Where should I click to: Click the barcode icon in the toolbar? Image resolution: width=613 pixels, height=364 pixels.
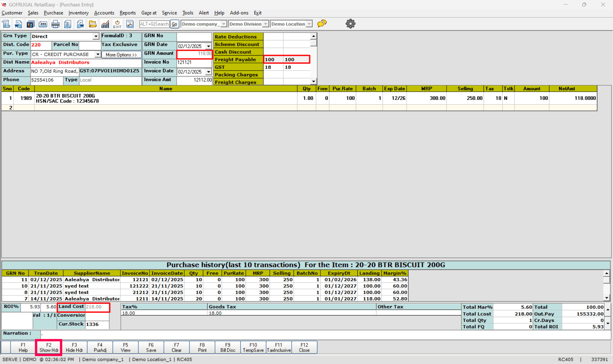pyautogui.click(x=43, y=24)
